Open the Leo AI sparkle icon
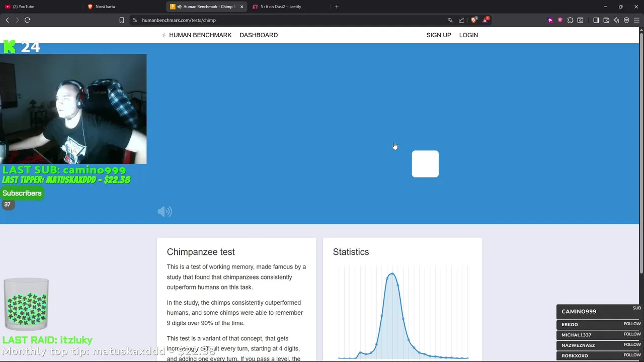 (x=616, y=20)
